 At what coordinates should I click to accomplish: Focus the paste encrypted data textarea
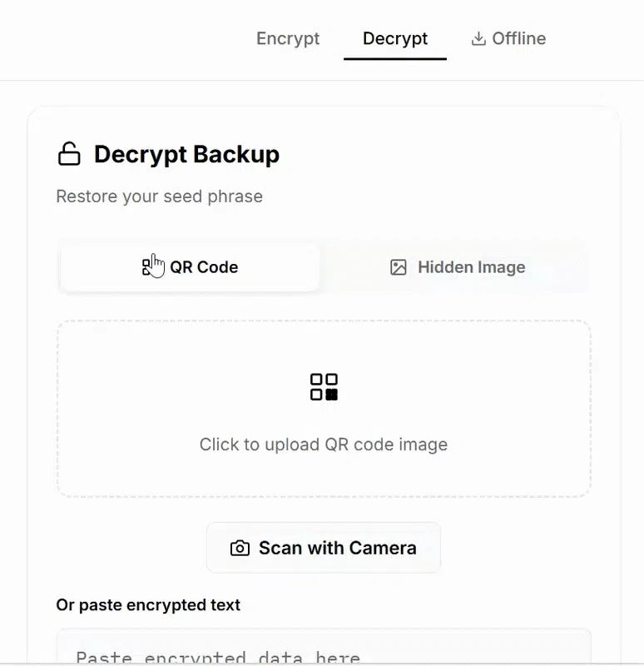click(324, 647)
